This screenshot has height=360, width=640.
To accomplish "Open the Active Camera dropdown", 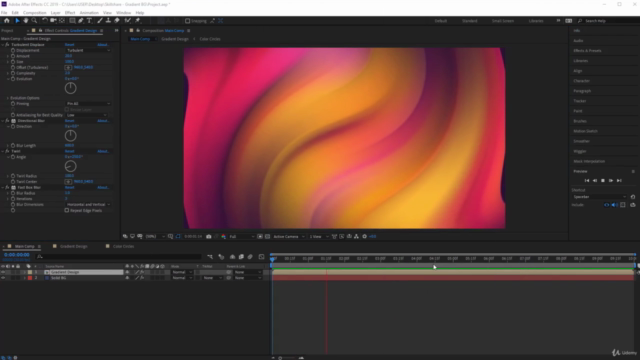I will (x=289, y=236).
